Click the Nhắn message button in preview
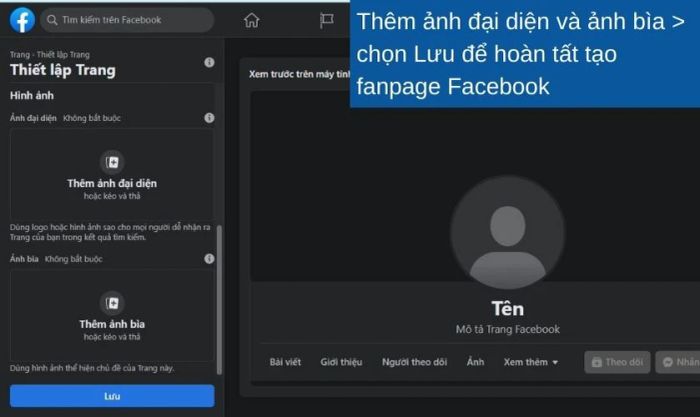The width and height of the screenshot is (700, 417). [679, 362]
